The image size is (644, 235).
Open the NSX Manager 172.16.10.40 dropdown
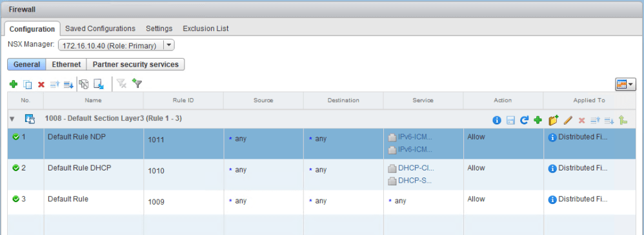pos(117,46)
